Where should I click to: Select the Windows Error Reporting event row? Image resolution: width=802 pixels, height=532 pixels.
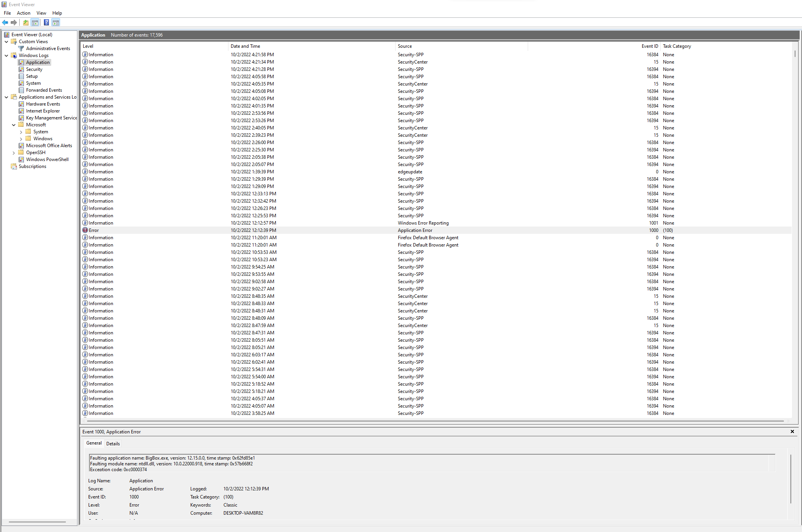tap(436, 223)
